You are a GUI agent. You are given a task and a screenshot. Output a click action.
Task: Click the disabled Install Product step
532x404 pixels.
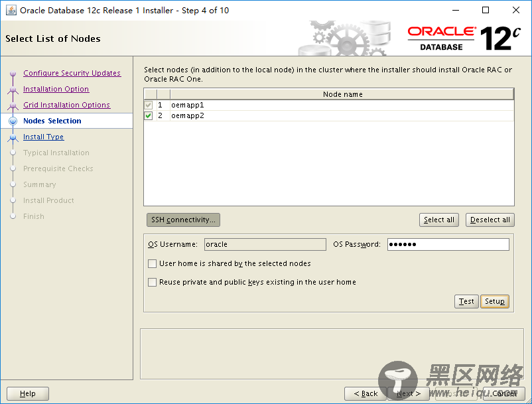click(48, 200)
